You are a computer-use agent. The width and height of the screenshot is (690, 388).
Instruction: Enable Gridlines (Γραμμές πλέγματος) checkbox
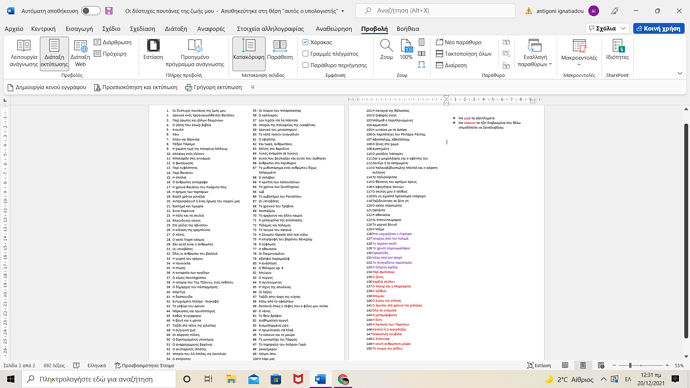tap(305, 54)
